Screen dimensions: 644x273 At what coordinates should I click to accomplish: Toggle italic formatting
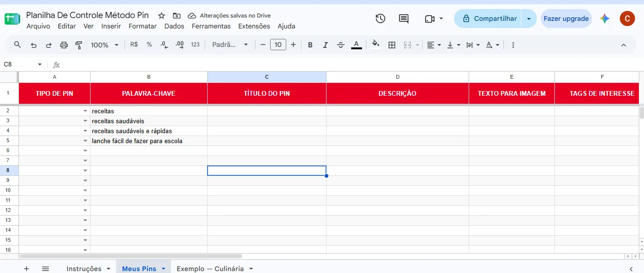pos(326,45)
